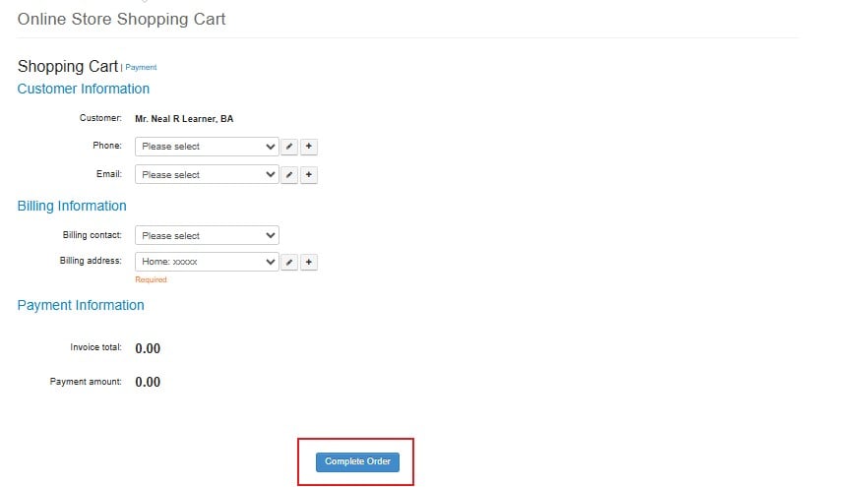Add a new phone with the plus icon
868x487 pixels.
point(308,147)
